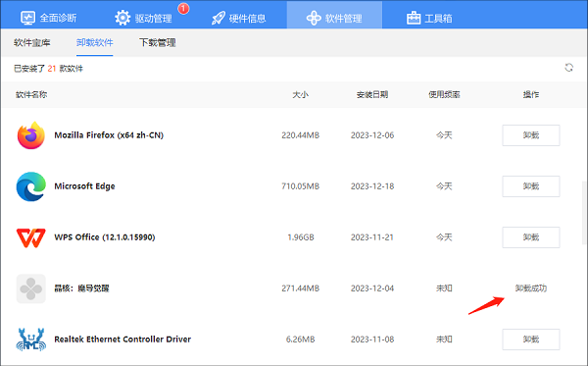This screenshot has width=588, height=366.
Task: Click install date 2023-12-04
Action: (x=372, y=288)
